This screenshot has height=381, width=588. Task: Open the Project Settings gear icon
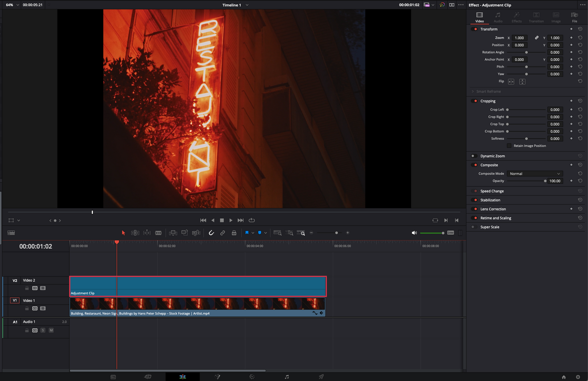pyautogui.click(x=578, y=377)
